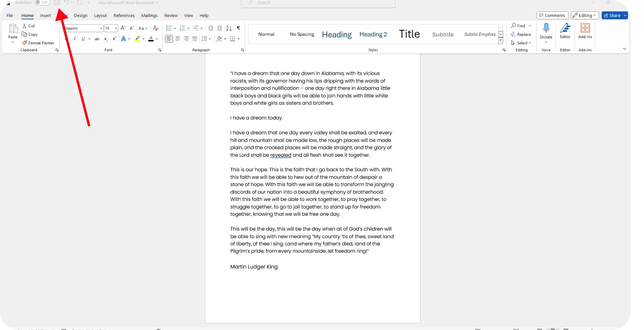This screenshot has height=330, width=644.
Task: Open the References tab
Action: pyautogui.click(x=124, y=16)
